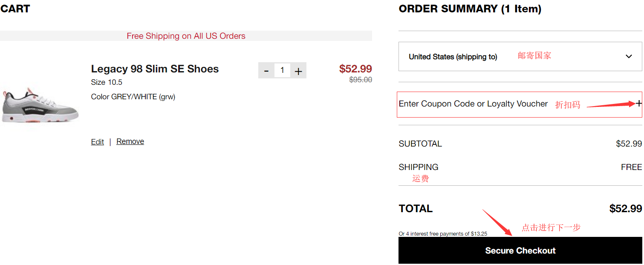Click the crossed-out $95.00 original price
Viewport: 644px width, 265px height.
click(361, 80)
